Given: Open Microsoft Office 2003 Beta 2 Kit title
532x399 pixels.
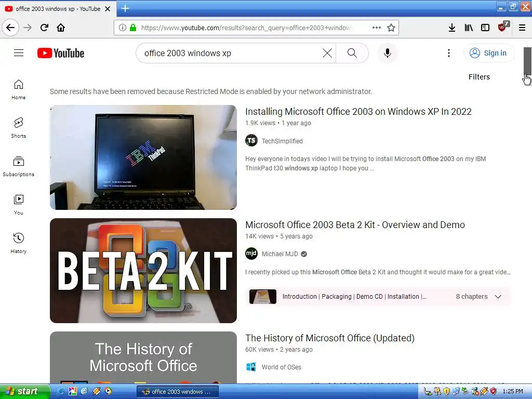Looking at the screenshot, I should click(355, 225).
